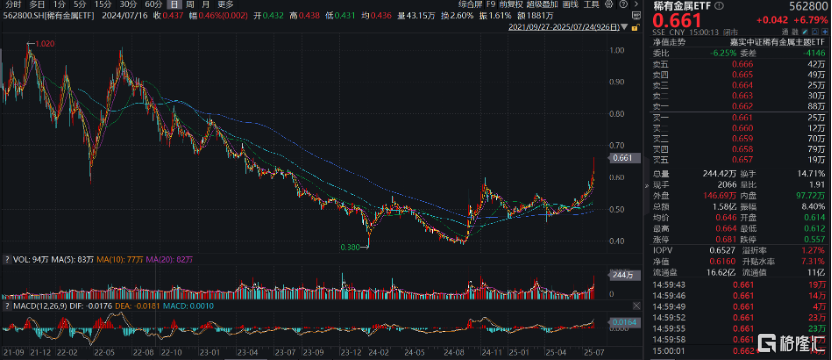
Task: Select the 5分 five-minute period
Action: pyautogui.click(x=79, y=4)
